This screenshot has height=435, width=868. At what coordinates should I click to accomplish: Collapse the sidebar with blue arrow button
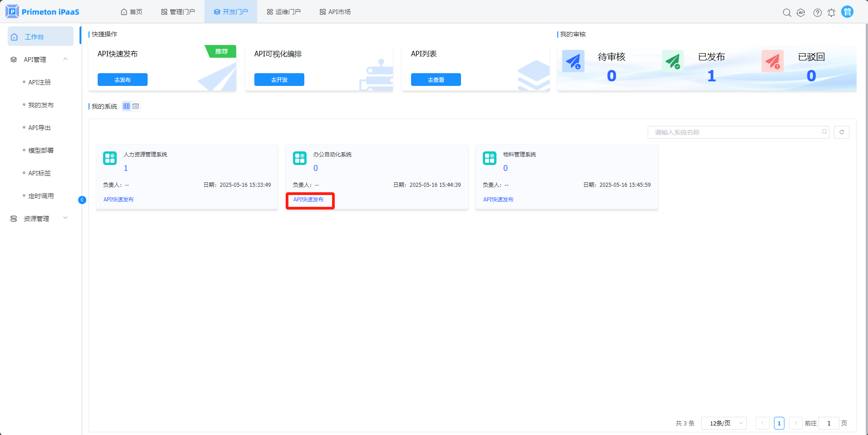pyautogui.click(x=82, y=200)
